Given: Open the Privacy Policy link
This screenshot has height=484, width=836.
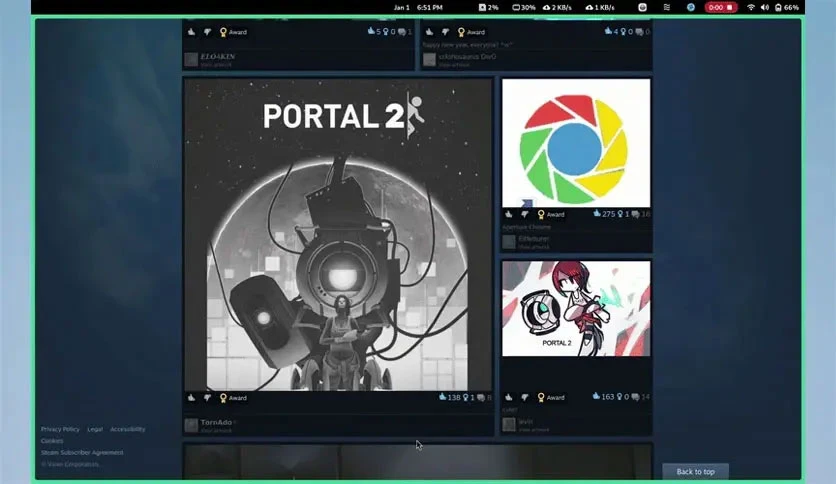Looking at the screenshot, I should (60, 429).
